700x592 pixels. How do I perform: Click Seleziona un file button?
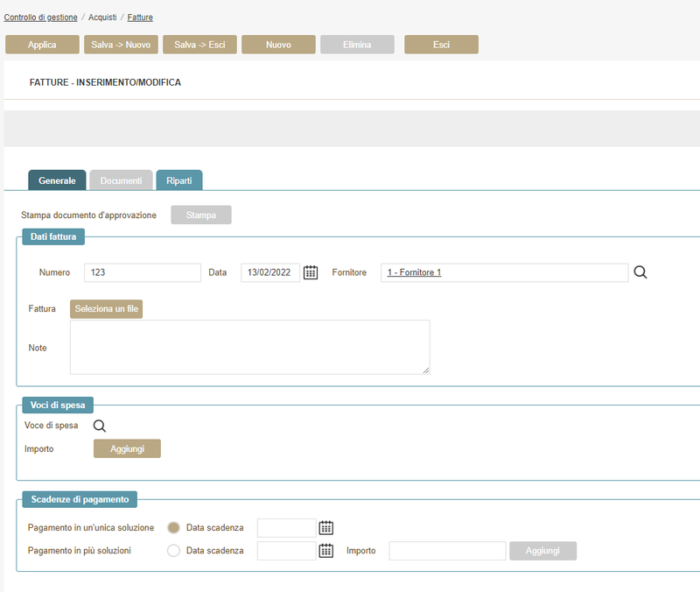pos(106,309)
